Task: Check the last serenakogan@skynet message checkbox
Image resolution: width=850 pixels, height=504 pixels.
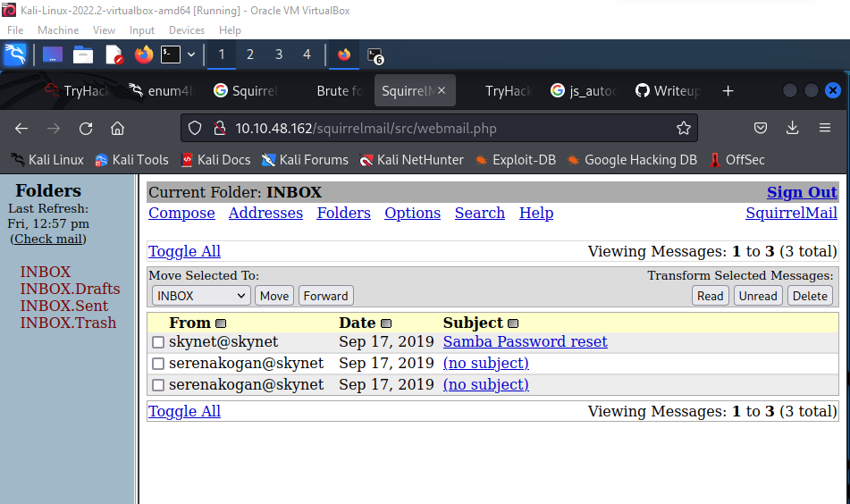Action: [x=158, y=385]
